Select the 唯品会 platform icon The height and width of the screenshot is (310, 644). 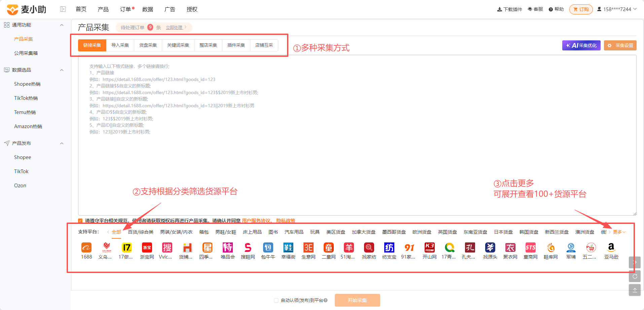pyautogui.click(x=228, y=248)
